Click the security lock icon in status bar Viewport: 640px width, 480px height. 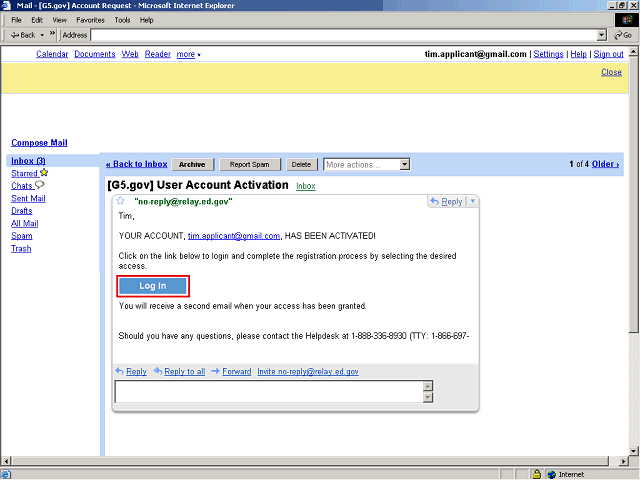[537, 474]
